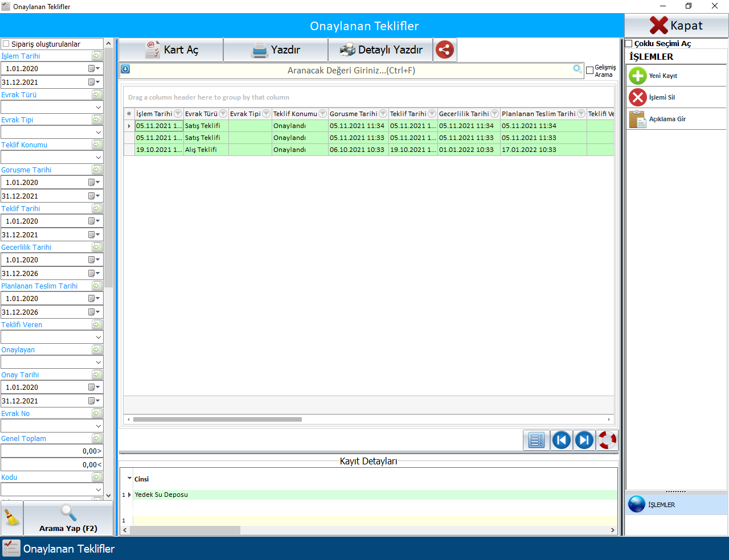
Task: Click the filter icon on Teklif Konumu column
Action: coord(322,114)
